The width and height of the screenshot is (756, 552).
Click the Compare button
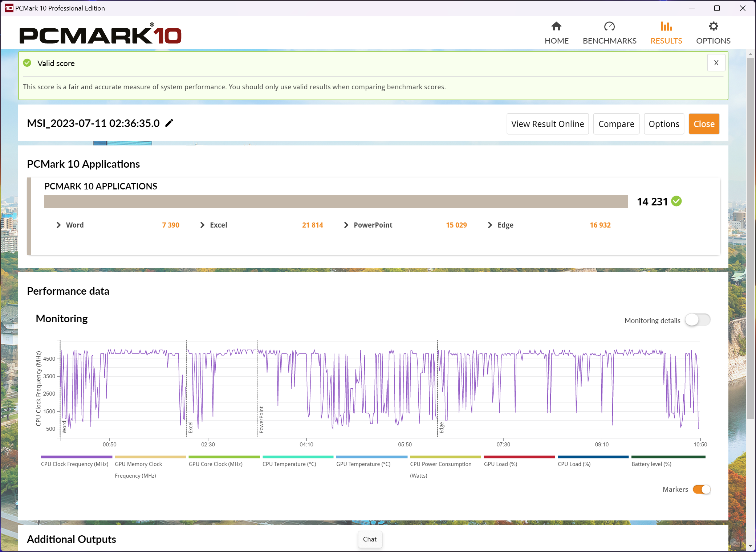coord(616,124)
